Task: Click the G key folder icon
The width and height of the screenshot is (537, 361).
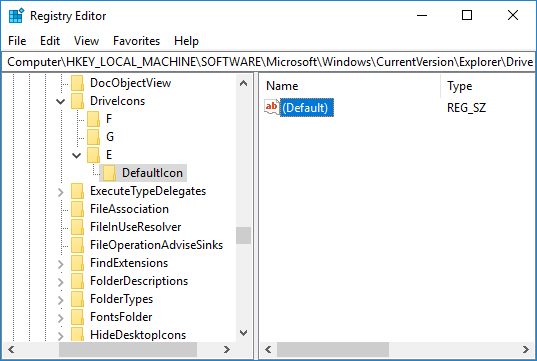Action: 93,137
